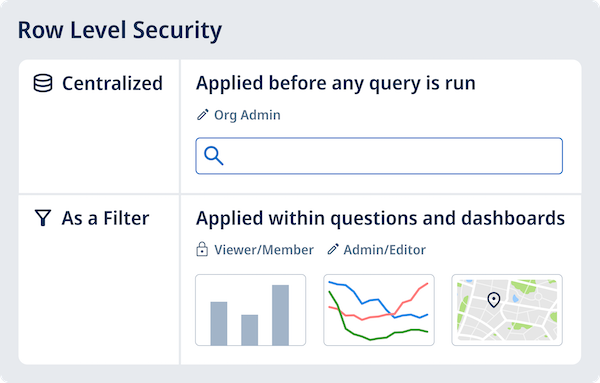Click the lock icon beside Viewer/Member
The image size is (600, 383).
point(202,249)
